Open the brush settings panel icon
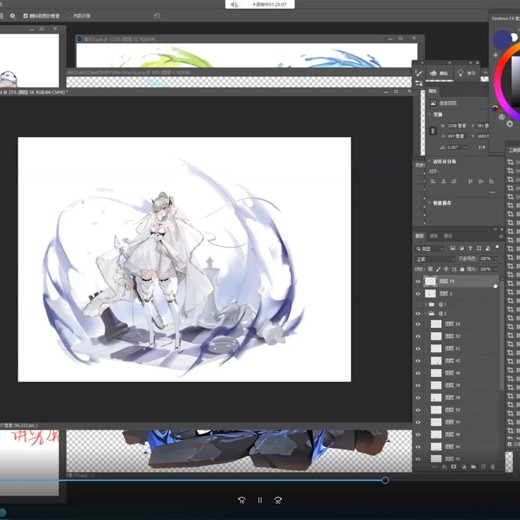This screenshot has height=520, width=520. tap(419, 73)
